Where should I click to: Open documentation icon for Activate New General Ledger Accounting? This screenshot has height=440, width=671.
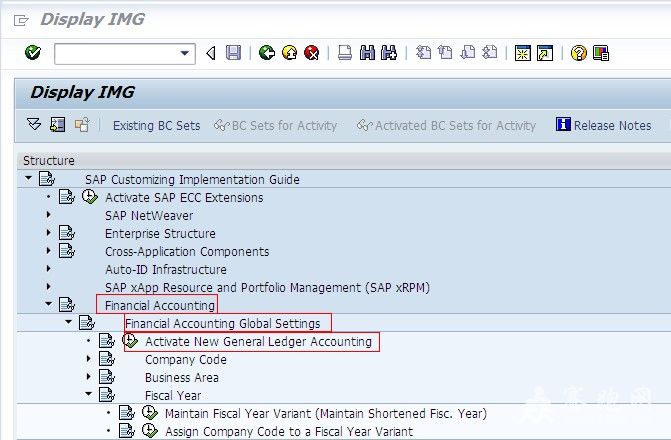point(107,340)
